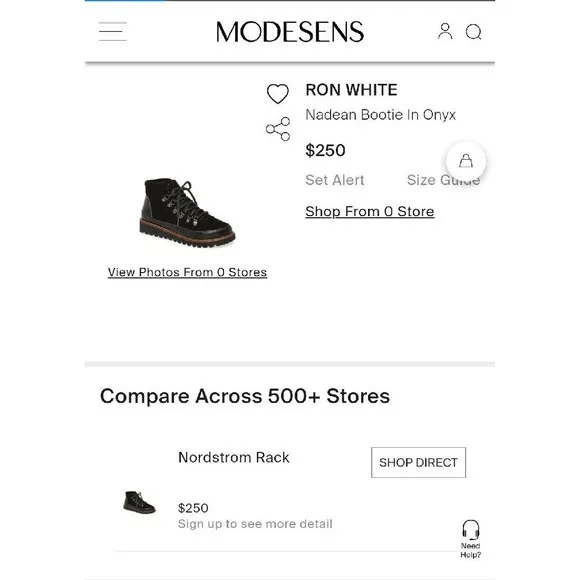This screenshot has height=580, width=580.
Task: Open the hamburger navigation menu
Action: click(x=112, y=31)
